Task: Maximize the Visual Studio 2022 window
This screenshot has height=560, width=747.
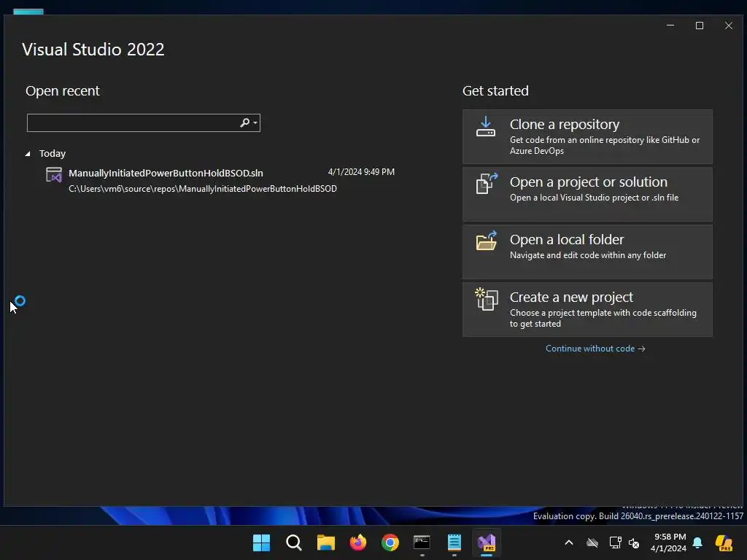Action: point(700,26)
